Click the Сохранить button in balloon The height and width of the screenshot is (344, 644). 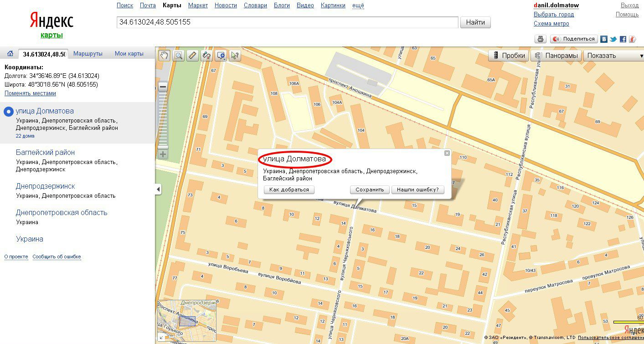click(x=370, y=190)
